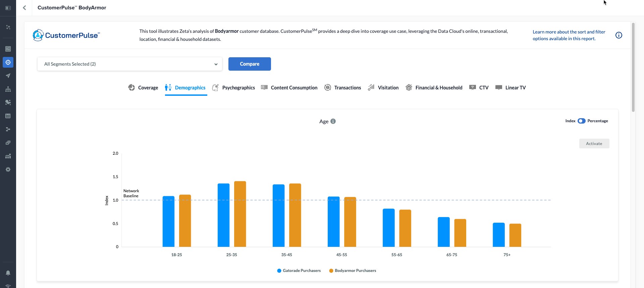Open the settings gear in sidebar
Viewport: 644px width, 288px height.
click(x=8, y=169)
